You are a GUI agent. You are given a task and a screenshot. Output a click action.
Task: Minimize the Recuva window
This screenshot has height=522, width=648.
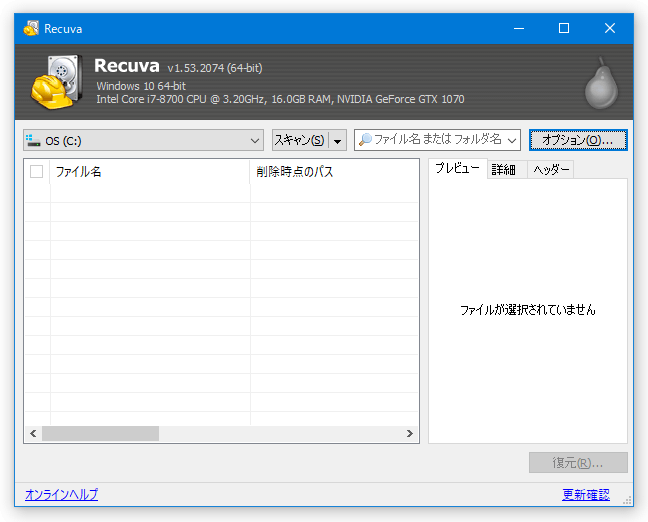tap(519, 29)
